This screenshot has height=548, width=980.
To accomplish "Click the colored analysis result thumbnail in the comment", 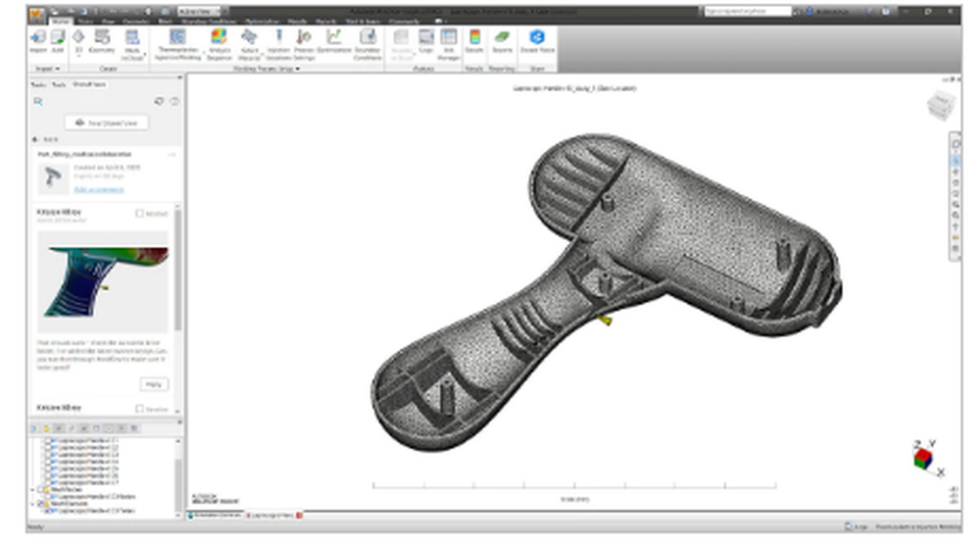I will [x=103, y=281].
